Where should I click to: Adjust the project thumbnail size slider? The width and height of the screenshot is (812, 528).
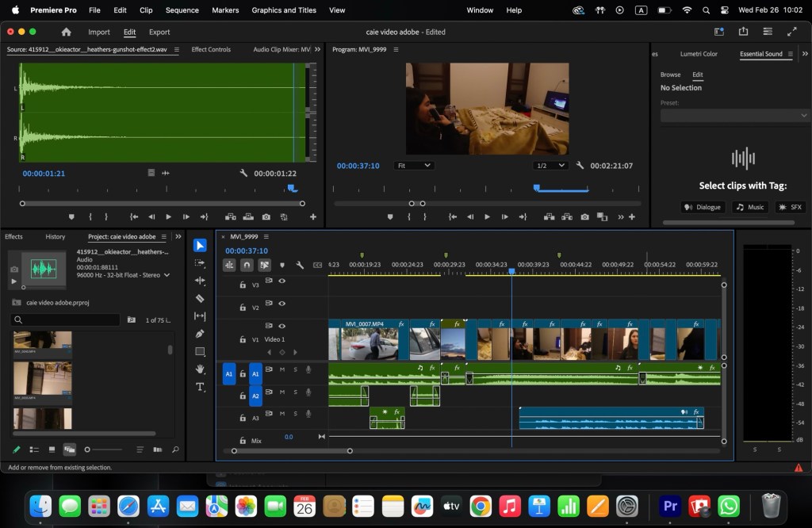pos(88,450)
